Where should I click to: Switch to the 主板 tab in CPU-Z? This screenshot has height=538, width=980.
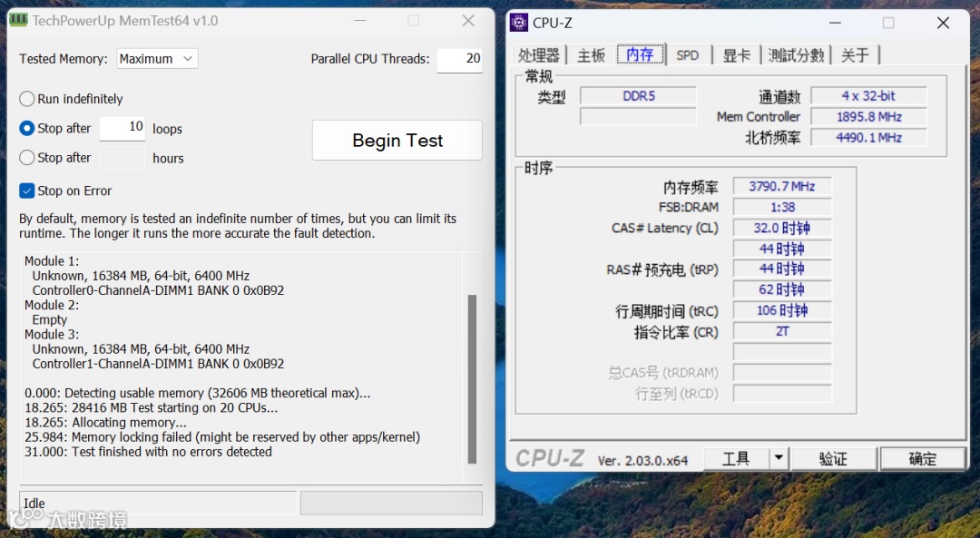tap(591, 55)
